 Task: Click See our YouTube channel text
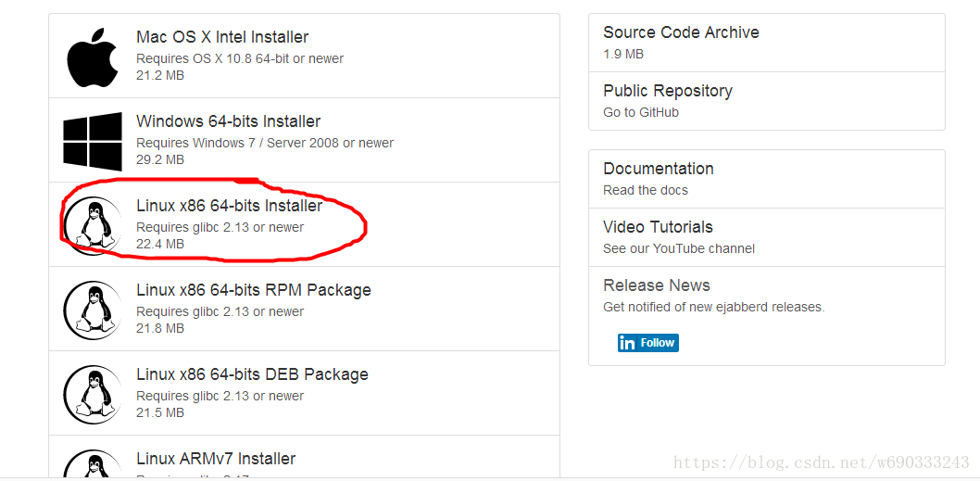679,249
